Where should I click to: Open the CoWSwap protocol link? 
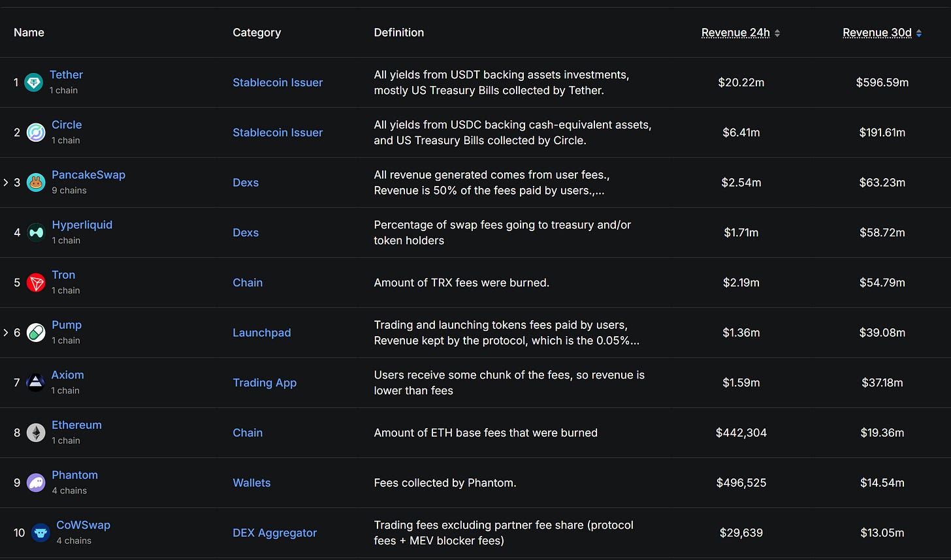point(83,525)
